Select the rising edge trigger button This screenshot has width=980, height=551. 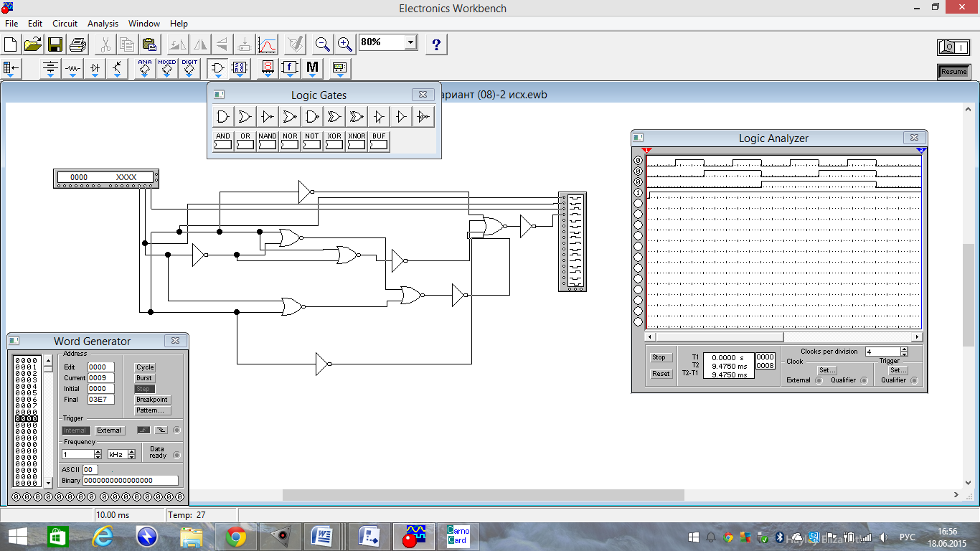(143, 430)
